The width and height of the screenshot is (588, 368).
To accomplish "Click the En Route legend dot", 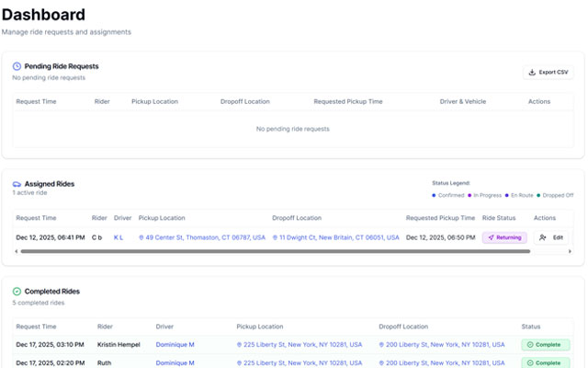I will pyautogui.click(x=506, y=195).
